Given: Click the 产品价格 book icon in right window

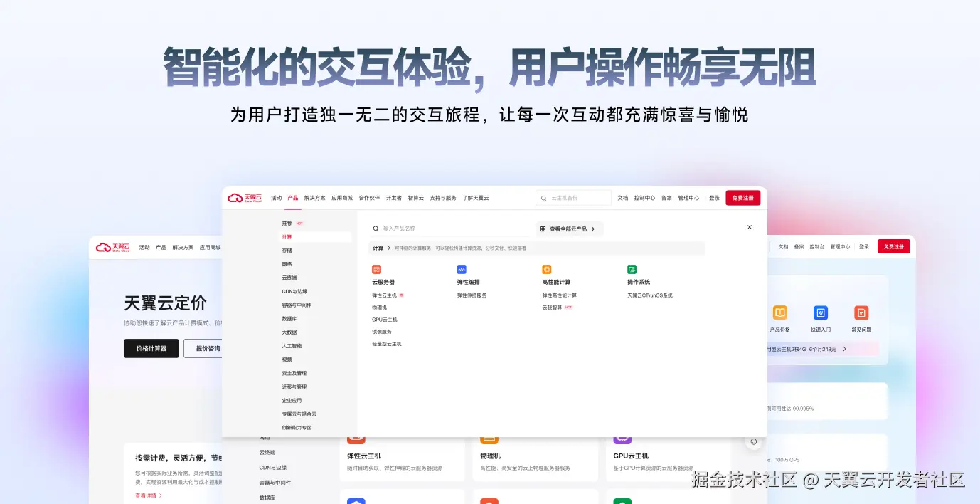Looking at the screenshot, I should pos(780,313).
